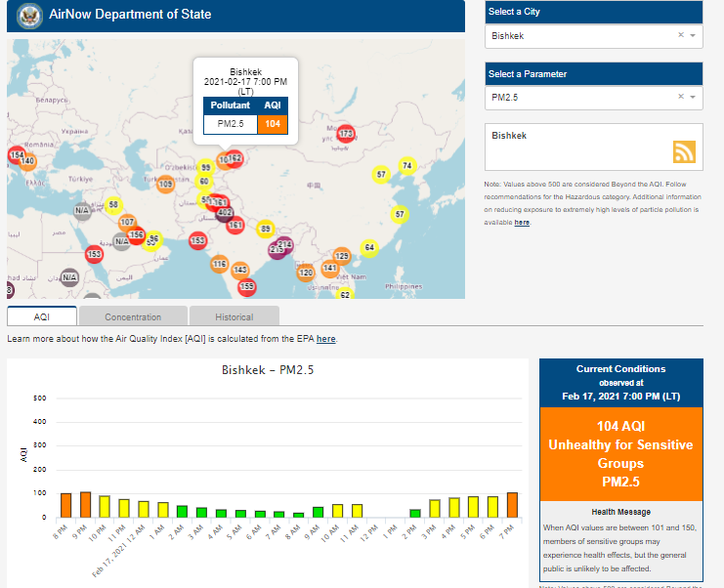The height and width of the screenshot is (588, 724).
Task: Click the yellow 74 AQI map marker
Action: click(407, 166)
